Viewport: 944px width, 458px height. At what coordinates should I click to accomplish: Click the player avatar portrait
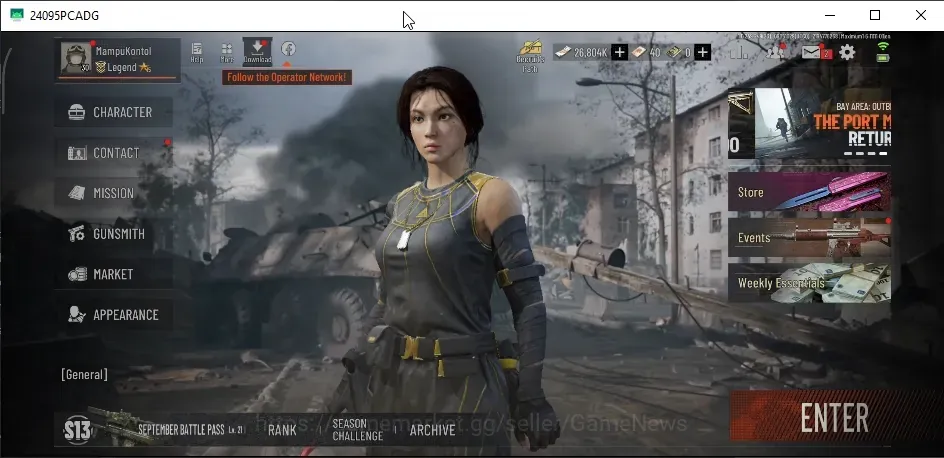click(76, 58)
